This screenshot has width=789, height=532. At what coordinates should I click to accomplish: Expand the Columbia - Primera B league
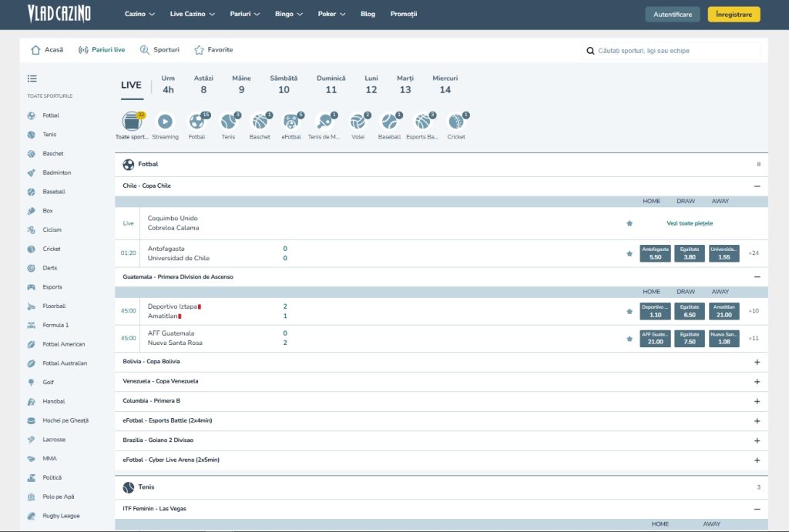click(757, 401)
